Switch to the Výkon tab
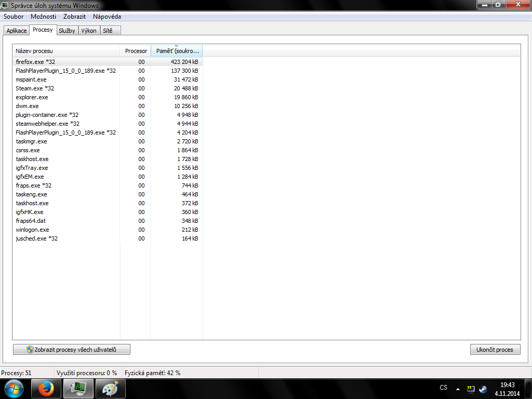 click(x=89, y=31)
